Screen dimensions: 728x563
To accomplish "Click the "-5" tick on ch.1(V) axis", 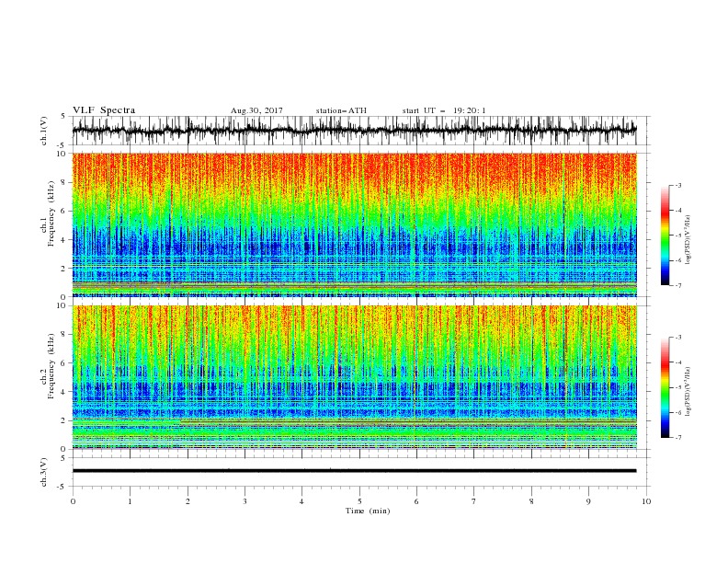I will [x=63, y=145].
